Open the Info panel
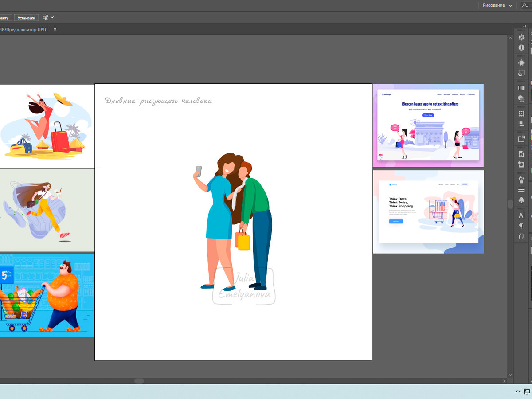Viewport: 532px width, 399px height. coord(521,47)
